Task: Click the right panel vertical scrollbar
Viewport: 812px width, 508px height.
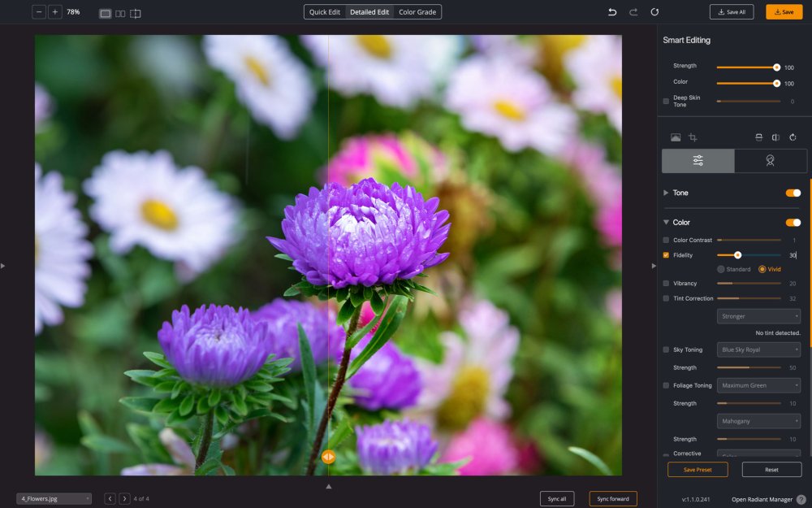Action: tap(810, 263)
